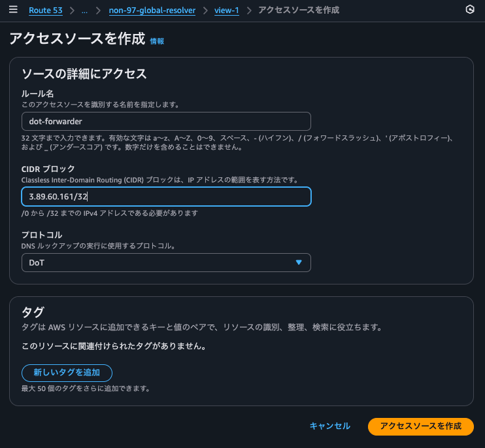Click the キャンセル button

pos(329,426)
